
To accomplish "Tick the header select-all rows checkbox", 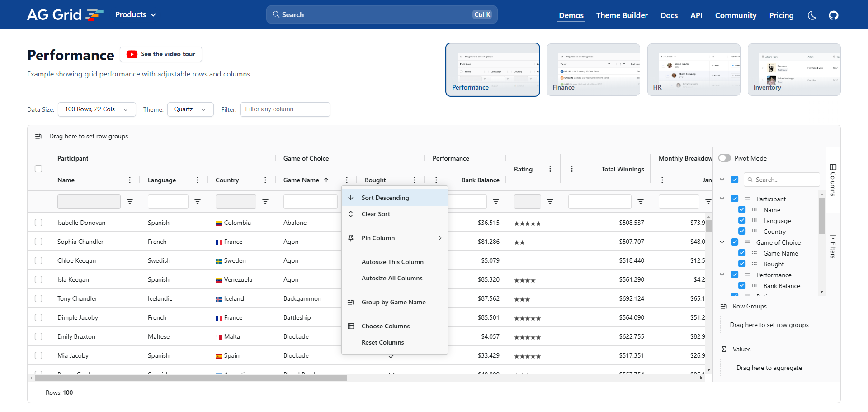I will [38, 169].
